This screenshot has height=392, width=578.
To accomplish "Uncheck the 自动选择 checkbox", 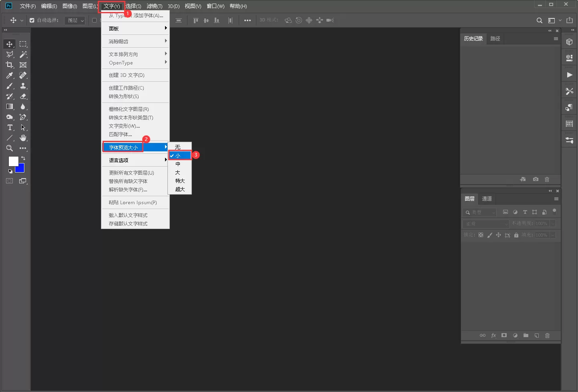I will click(x=32, y=20).
